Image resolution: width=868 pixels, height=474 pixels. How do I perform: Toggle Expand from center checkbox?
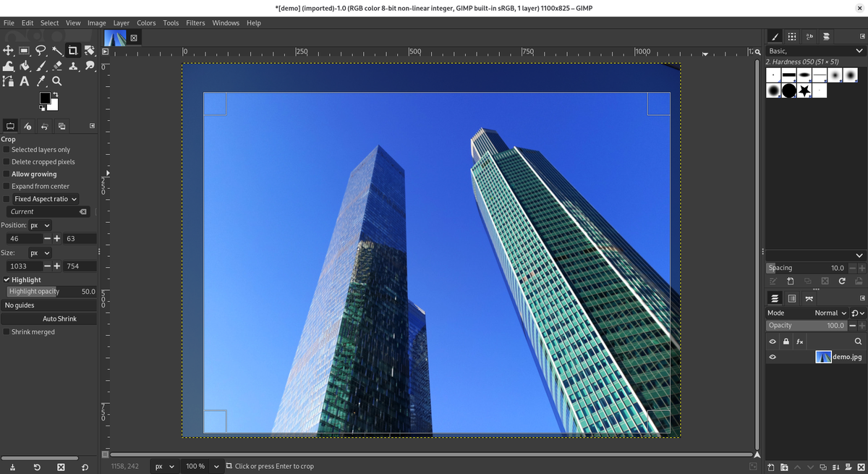pos(7,187)
